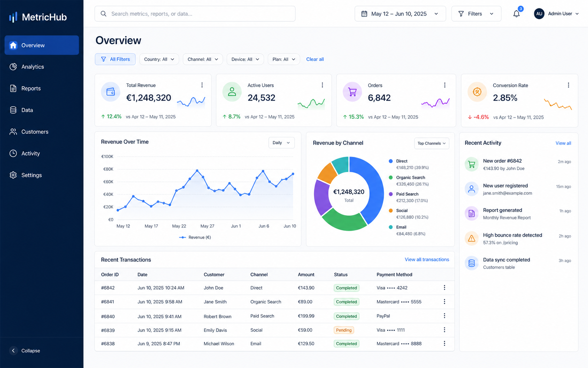Click the Clear all link
This screenshot has width=588, height=368.
click(x=315, y=59)
